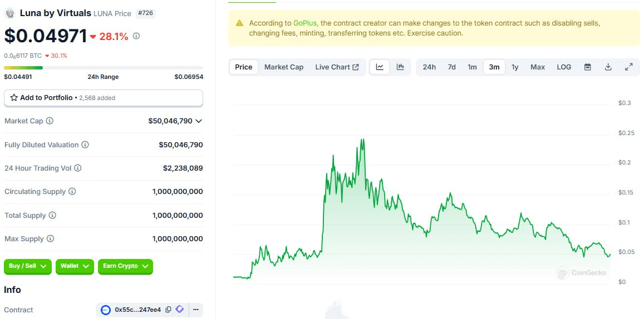
Task: Show Max Supply info icon
Action: point(50,238)
